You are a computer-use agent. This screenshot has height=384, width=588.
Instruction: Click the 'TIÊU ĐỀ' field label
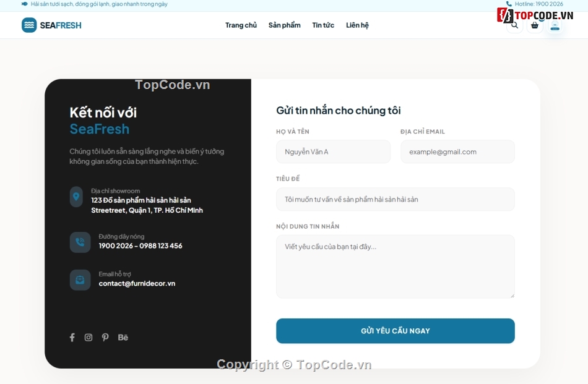288,179
